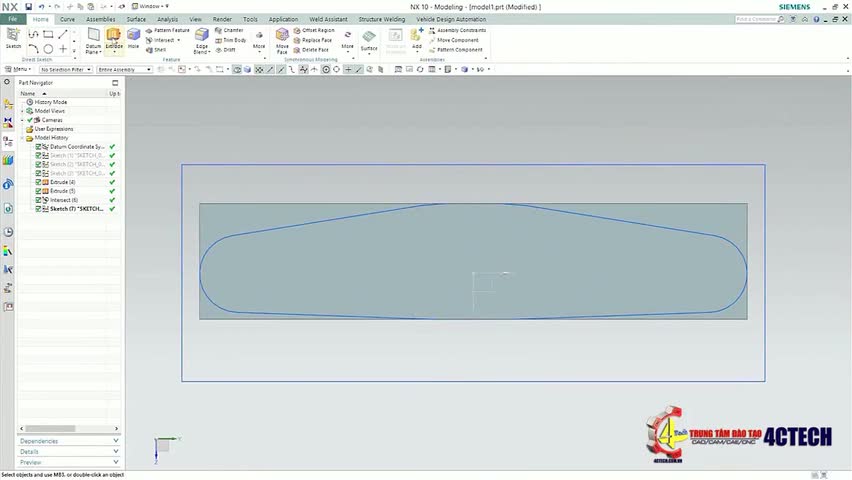Click the Offset Region tool
The height and width of the screenshot is (480, 852).
pos(314,30)
